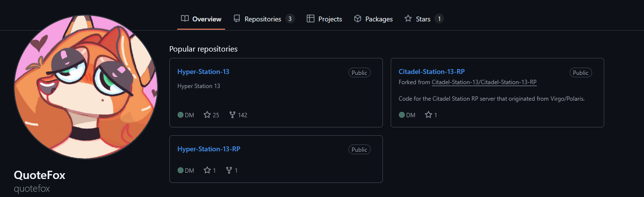The image size is (644, 197).
Task: Click the DM language dot on Hyper-Station-13
Action: (x=181, y=115)
